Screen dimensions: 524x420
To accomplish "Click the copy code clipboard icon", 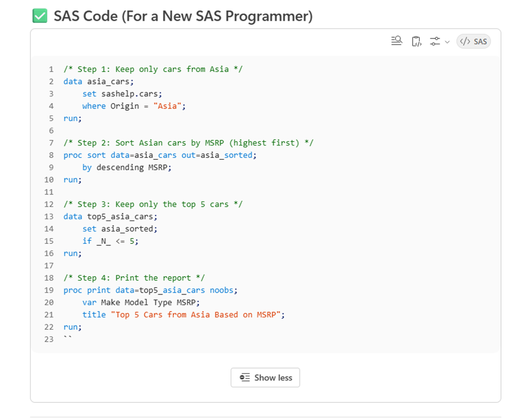I will click(x=416, y=41).
